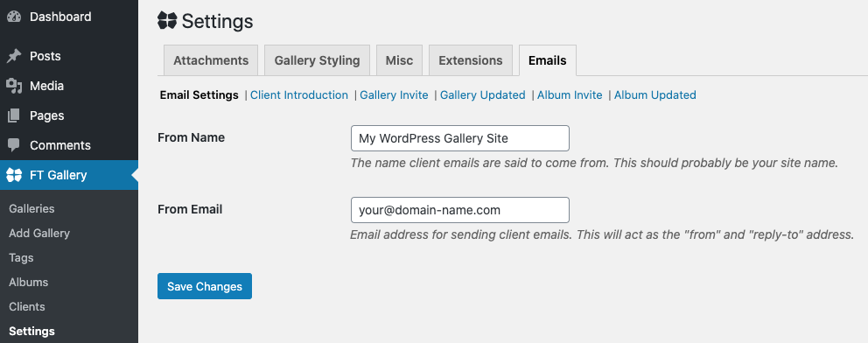Image resolution: width=868 pixels, height=343 pixels.
Task: Open the Gallery Styling tab
Action: coord(318,60)
